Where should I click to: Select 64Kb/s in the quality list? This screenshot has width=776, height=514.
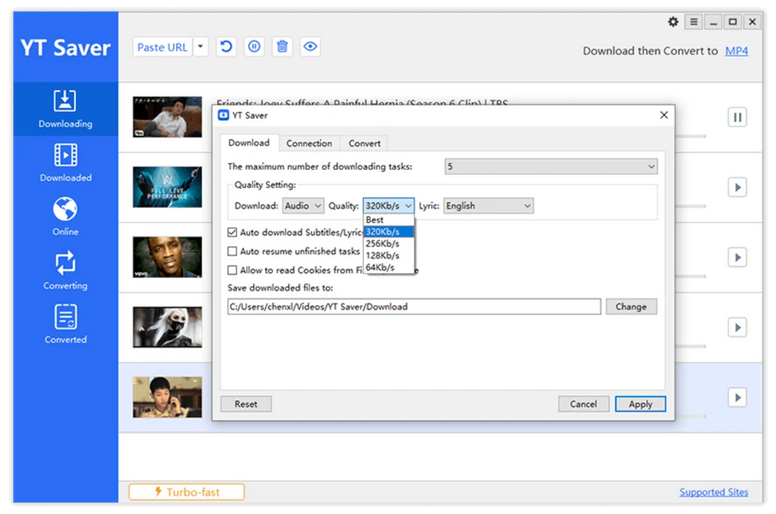[388, 267]
